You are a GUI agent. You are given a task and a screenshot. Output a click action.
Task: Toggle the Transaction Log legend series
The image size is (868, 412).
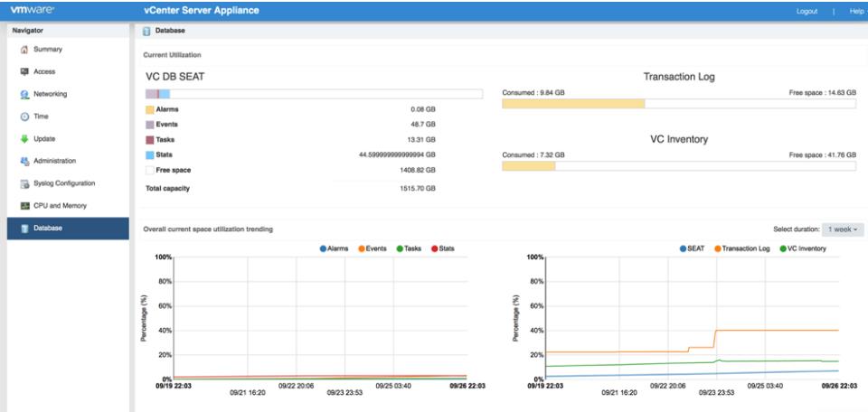point(743,248)
